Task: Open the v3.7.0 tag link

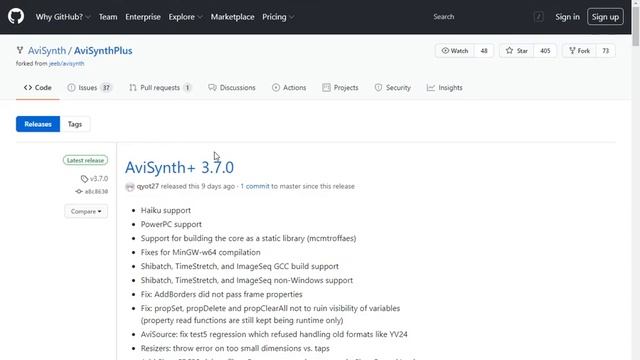Action: (x=94, y=179)
